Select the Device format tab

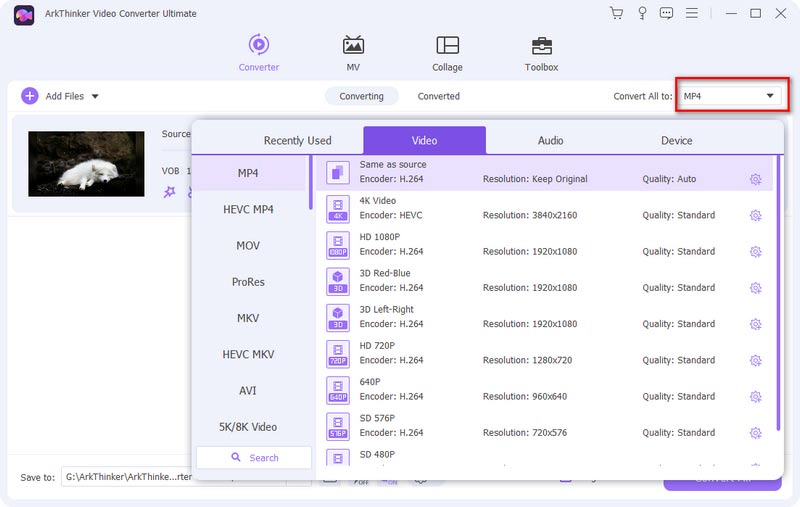(677, 141)
